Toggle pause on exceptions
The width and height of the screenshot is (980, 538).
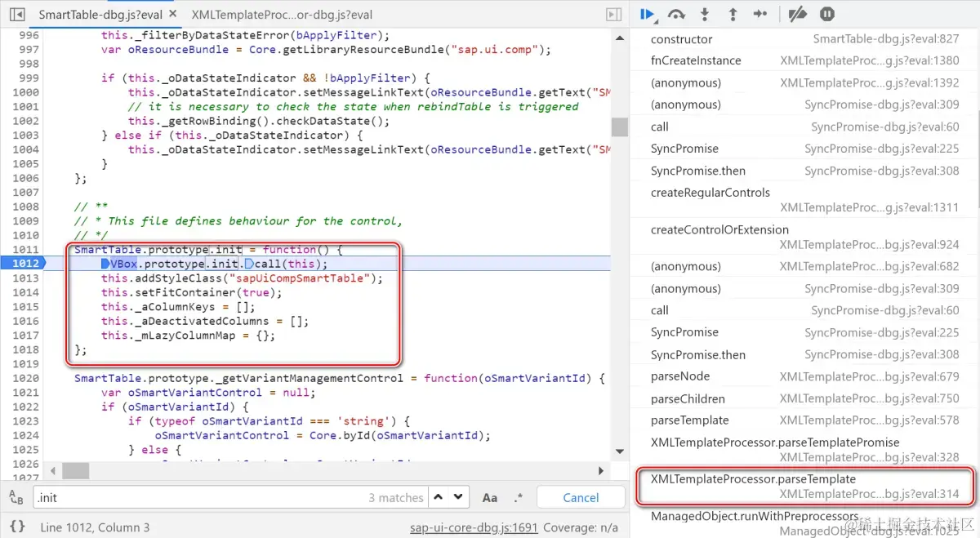click(x=827, y=14)
